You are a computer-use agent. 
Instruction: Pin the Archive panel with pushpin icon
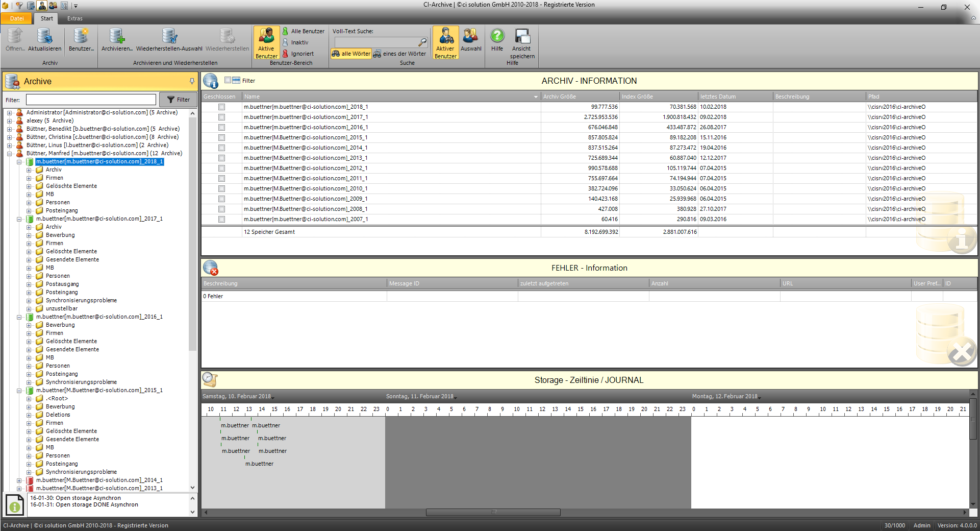(192, 81)
